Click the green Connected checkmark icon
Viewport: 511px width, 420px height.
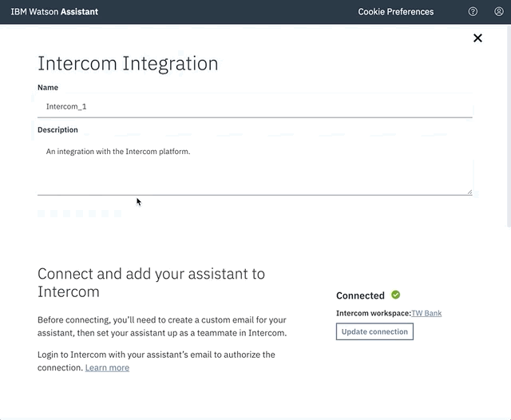(x=396, y=295)
